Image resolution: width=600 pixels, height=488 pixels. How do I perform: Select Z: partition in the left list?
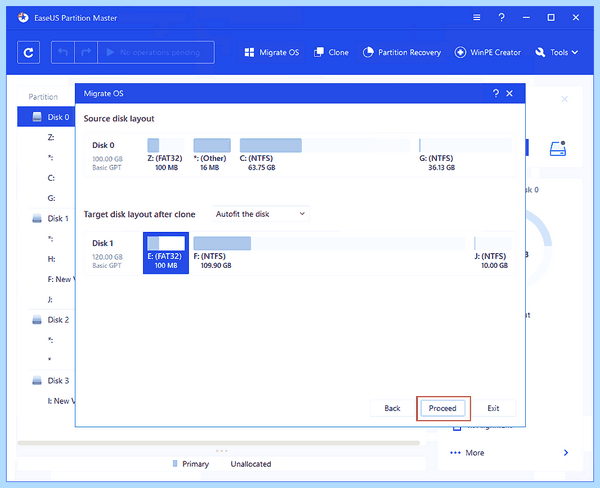[51, 137]
